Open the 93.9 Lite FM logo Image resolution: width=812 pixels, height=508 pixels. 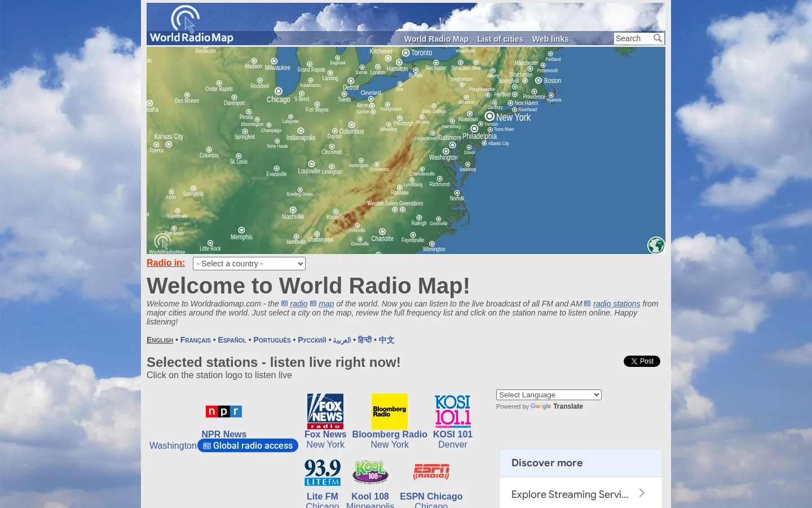(x=323, y=472)
